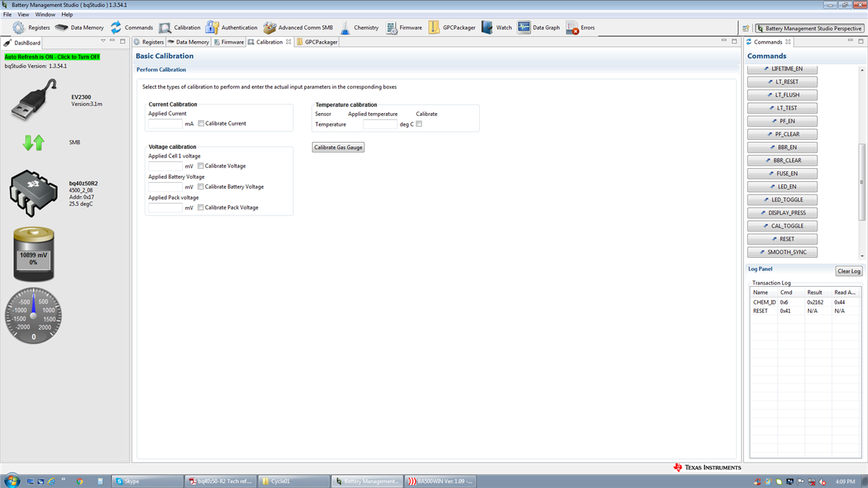
Task: Click the Temperature deg C input field
Action: tap(380, 124)
